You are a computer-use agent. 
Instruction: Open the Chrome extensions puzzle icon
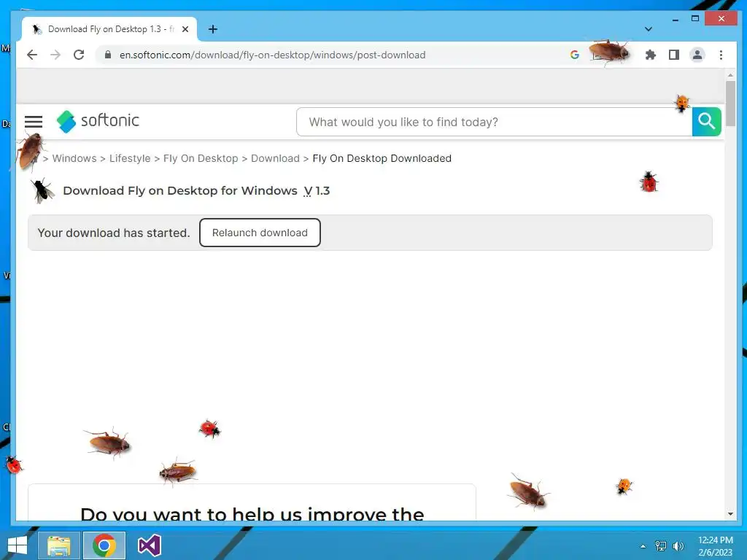650,55
